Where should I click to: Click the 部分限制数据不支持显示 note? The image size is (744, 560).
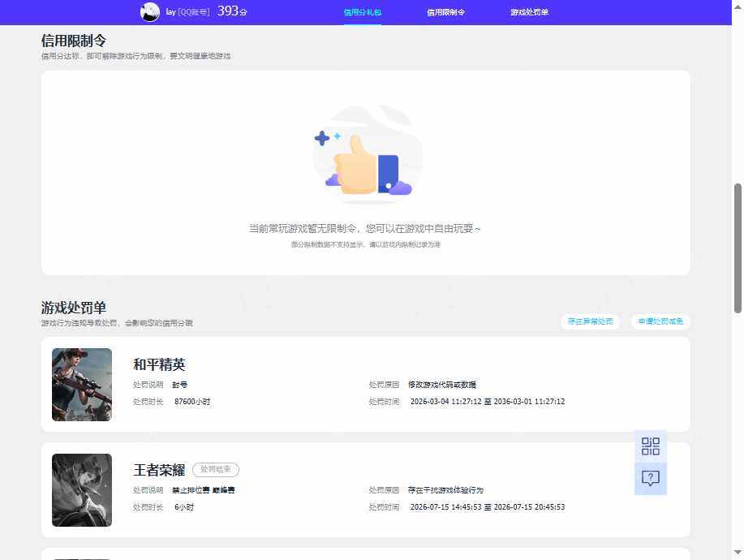click(365, 244)
